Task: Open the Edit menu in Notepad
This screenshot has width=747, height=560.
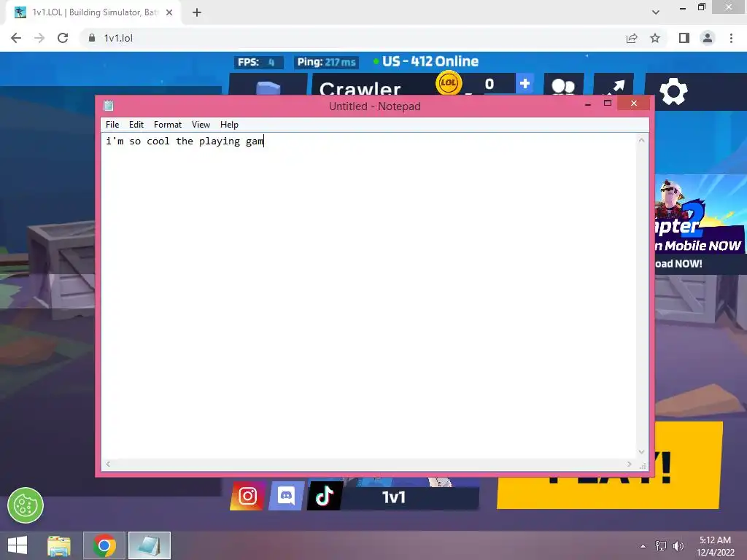Action: tap(136, 124)
